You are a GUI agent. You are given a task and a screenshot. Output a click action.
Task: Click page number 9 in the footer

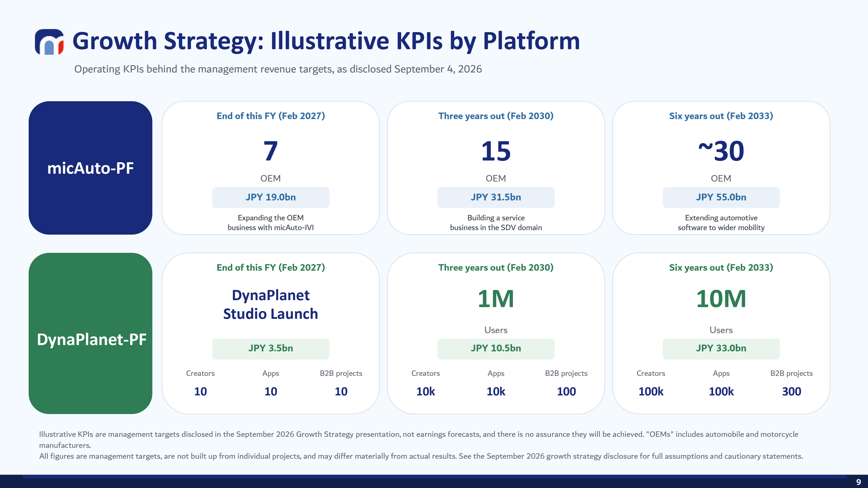(x=859, y=482)
